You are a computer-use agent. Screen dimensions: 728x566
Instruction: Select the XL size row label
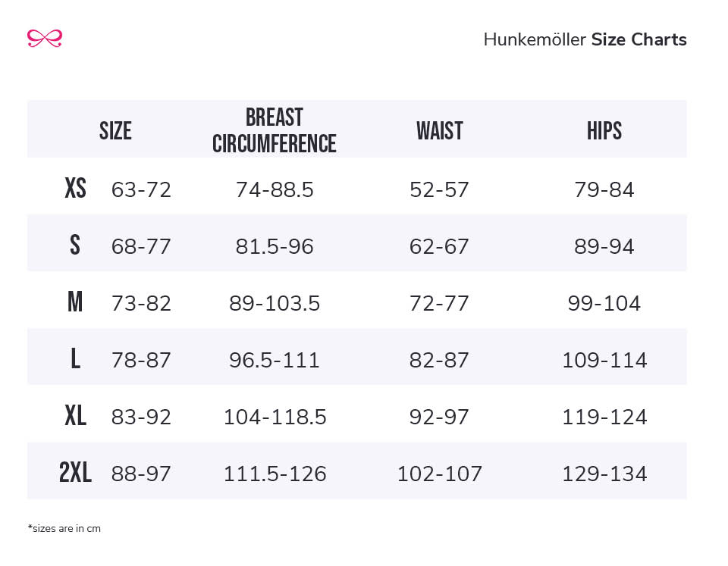(75, 416)
